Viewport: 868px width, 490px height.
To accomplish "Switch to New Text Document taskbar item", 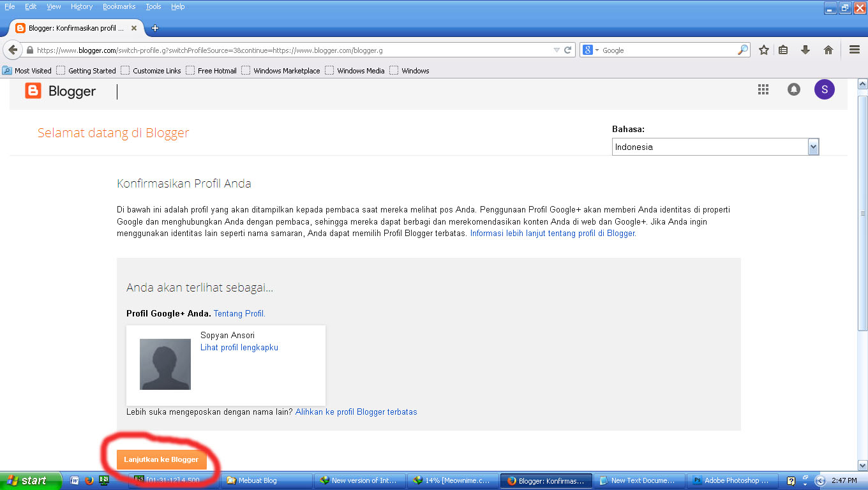I will coord(639,480).
